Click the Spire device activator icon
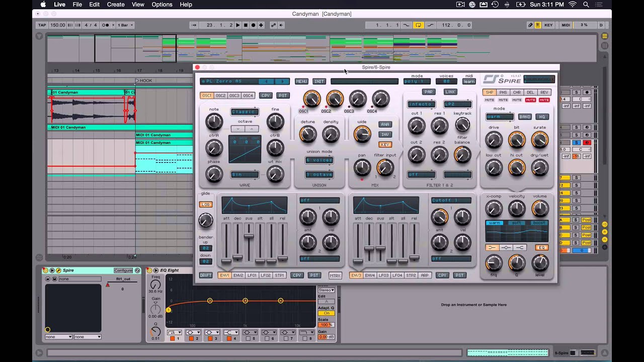Screen dimensions: 644x362 point(45,270)
